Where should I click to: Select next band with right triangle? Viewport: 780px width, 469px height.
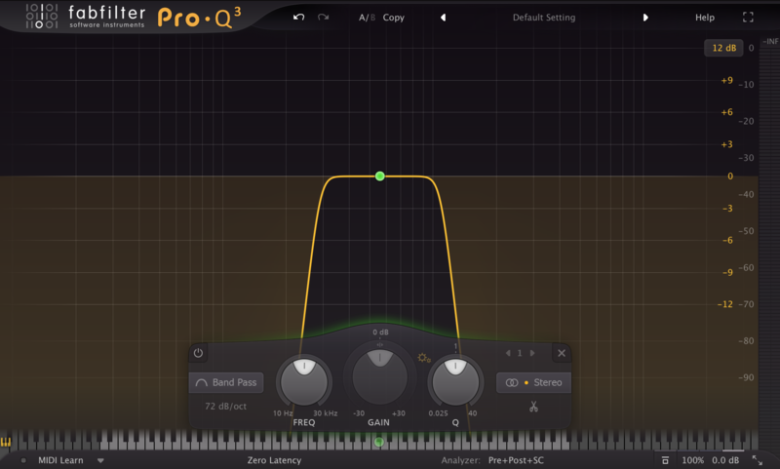(532, 353)
